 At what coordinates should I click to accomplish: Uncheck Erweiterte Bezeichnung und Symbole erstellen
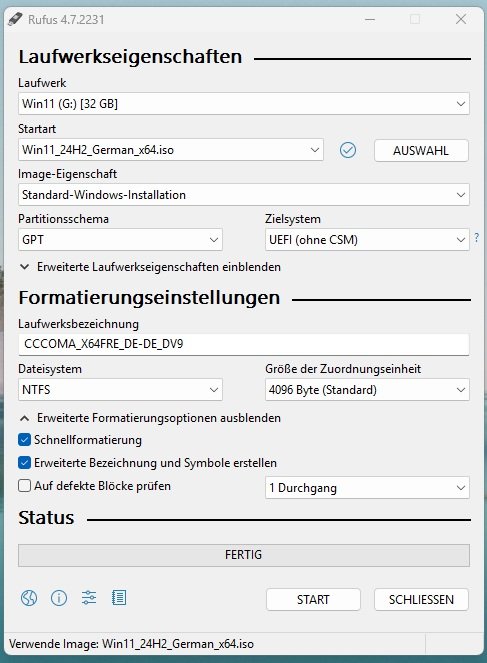(x=25, y=463)
